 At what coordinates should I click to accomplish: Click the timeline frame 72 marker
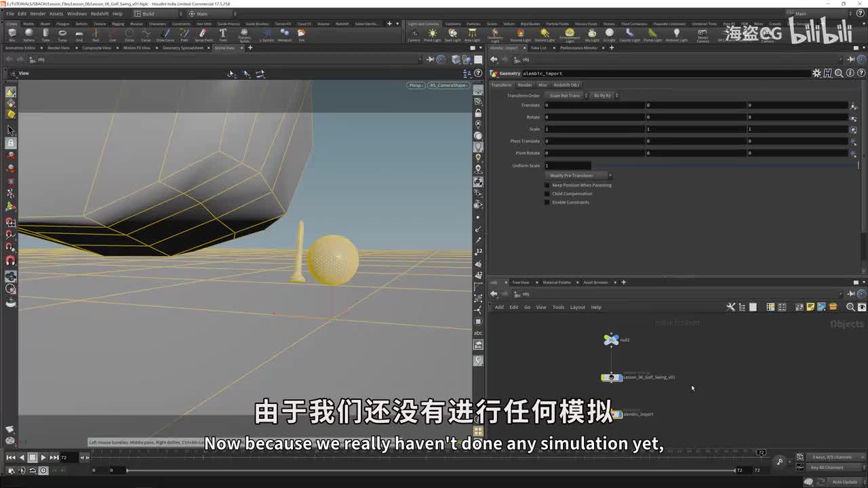(761, 453)
